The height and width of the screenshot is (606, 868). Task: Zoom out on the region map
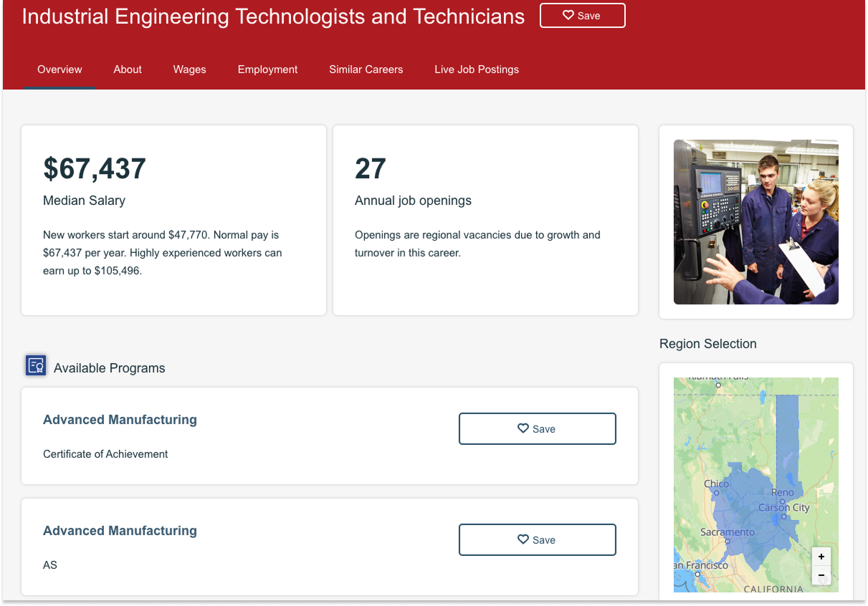[821, 575]
